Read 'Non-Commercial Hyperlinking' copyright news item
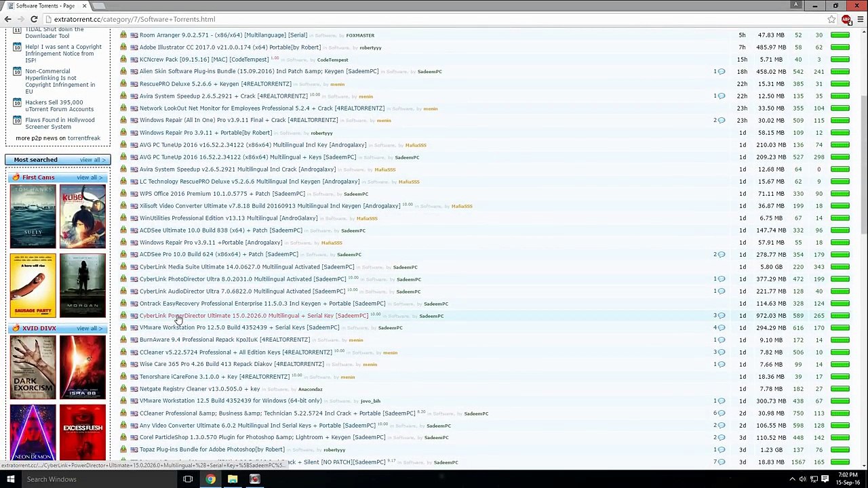Image resolution: width=868 pixels, height=488 pixels. pos(60,81)
